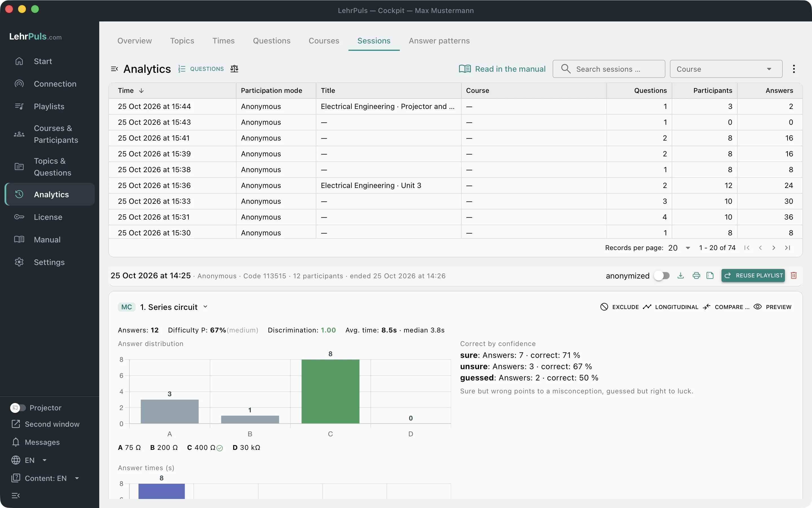
Task: Switch to the Answer patterns tab
Action: click(x=439, y=41)
